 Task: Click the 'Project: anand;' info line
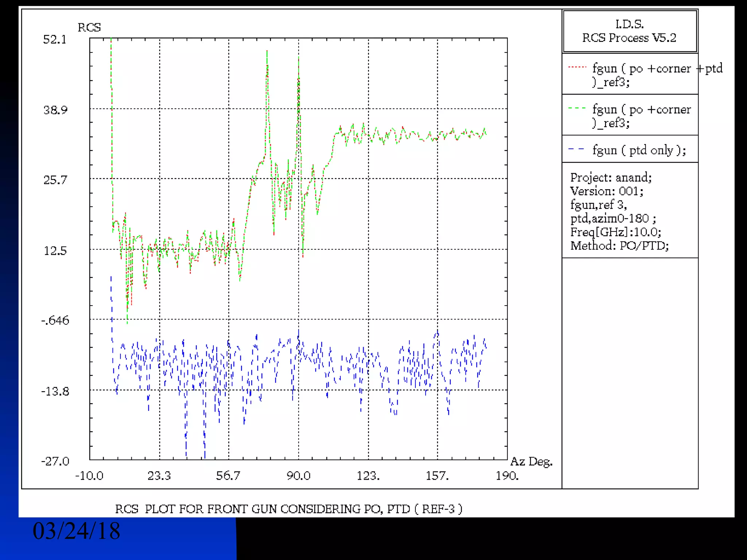click(611, 178)
